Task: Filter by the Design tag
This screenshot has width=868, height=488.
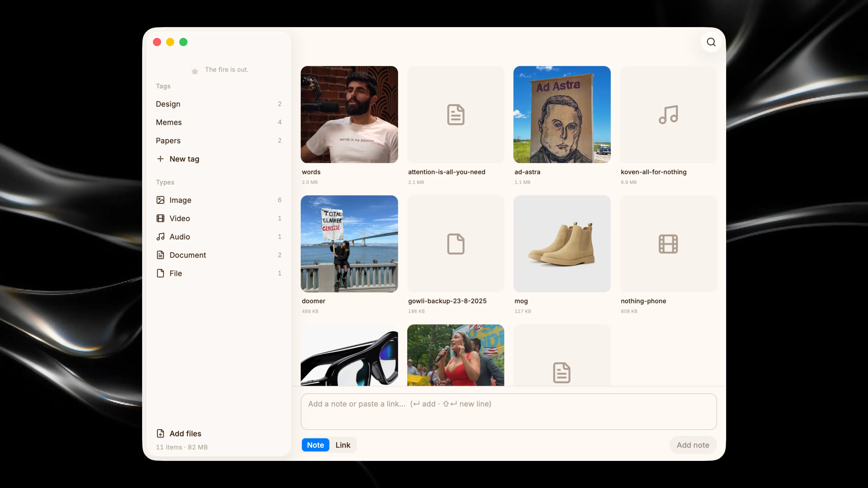Action: [x=218, y=104]
